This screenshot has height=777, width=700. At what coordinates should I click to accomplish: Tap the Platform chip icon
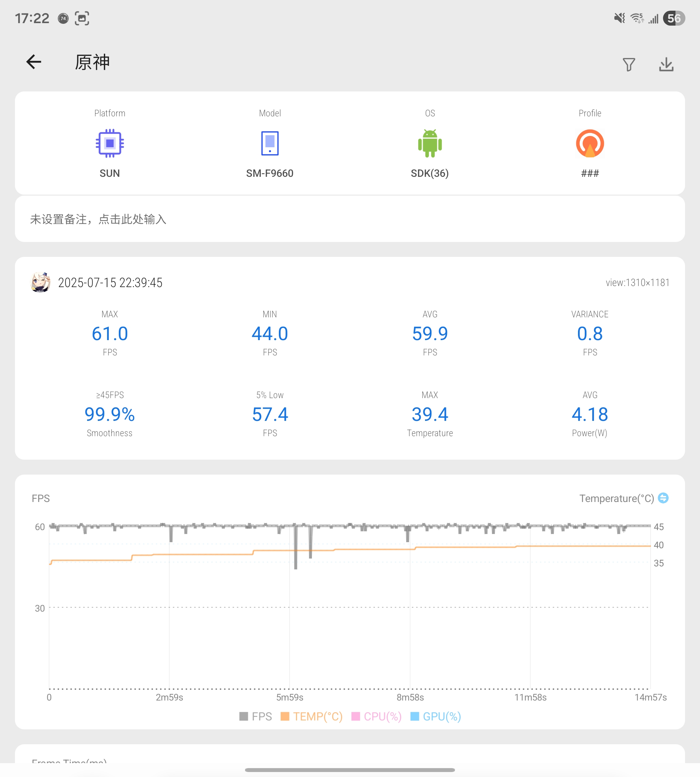tap(110, 143)
